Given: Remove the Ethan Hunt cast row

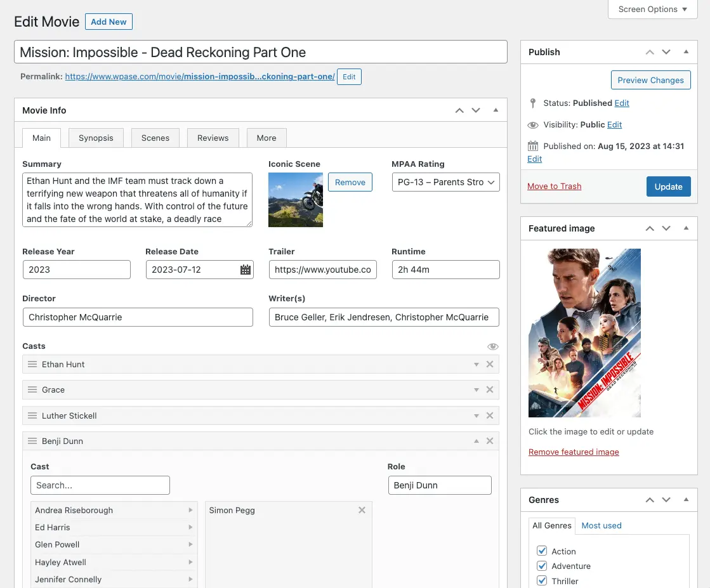Looking at the screenshot, I should [490, 364].
